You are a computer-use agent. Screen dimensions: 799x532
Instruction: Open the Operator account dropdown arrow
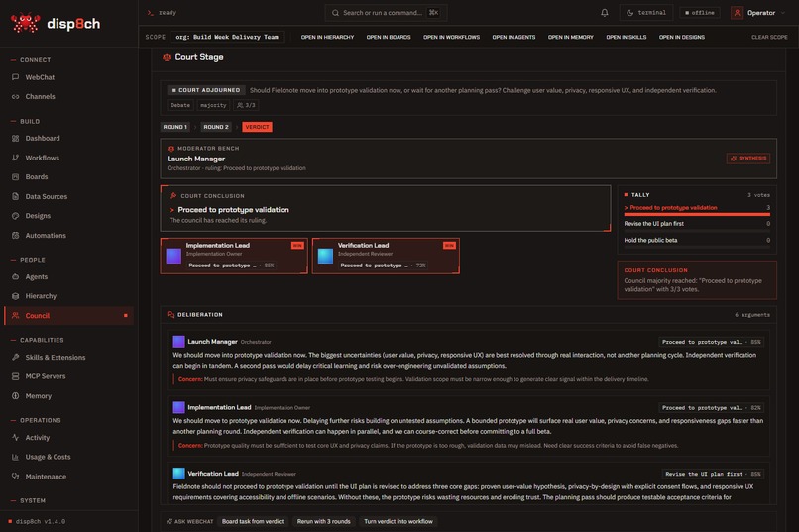click(x=783, y=13)
